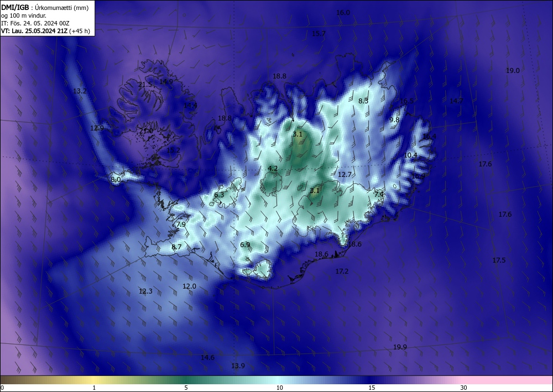This screenshot has width=553, height=392.
Task: Click the 0 tick on the color scale
Action: (x=2, y=388)
